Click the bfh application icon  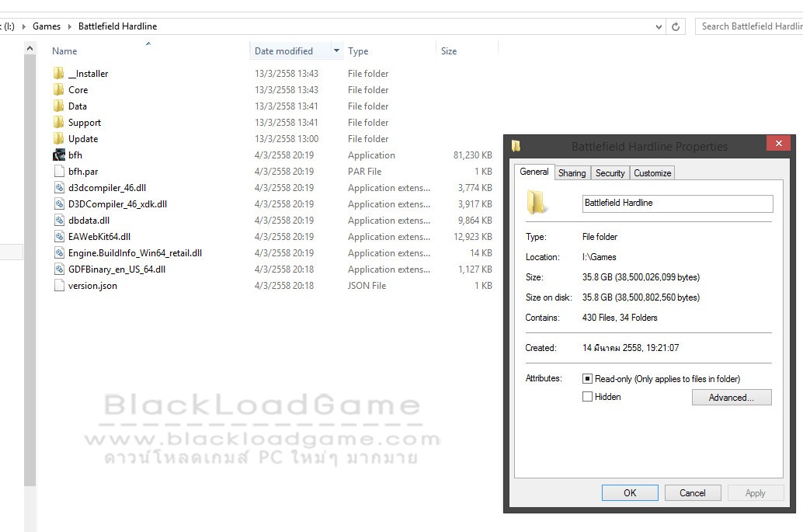click(59, 155)
